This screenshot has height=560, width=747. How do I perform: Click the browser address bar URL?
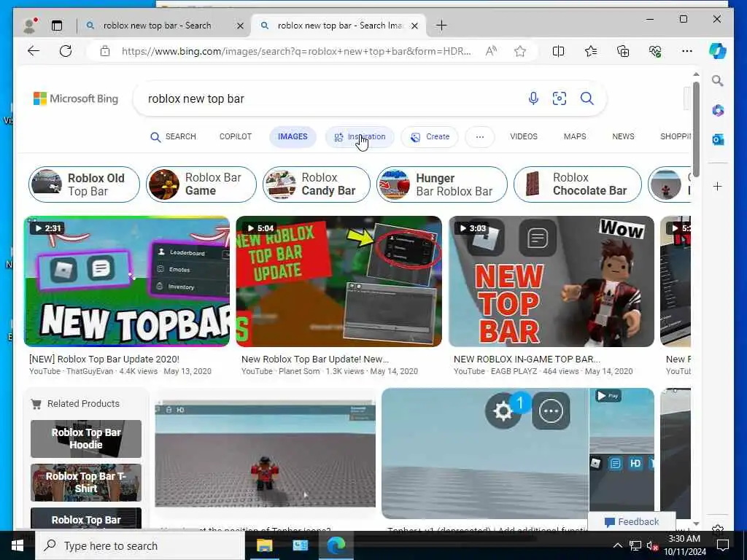point(296,51)
